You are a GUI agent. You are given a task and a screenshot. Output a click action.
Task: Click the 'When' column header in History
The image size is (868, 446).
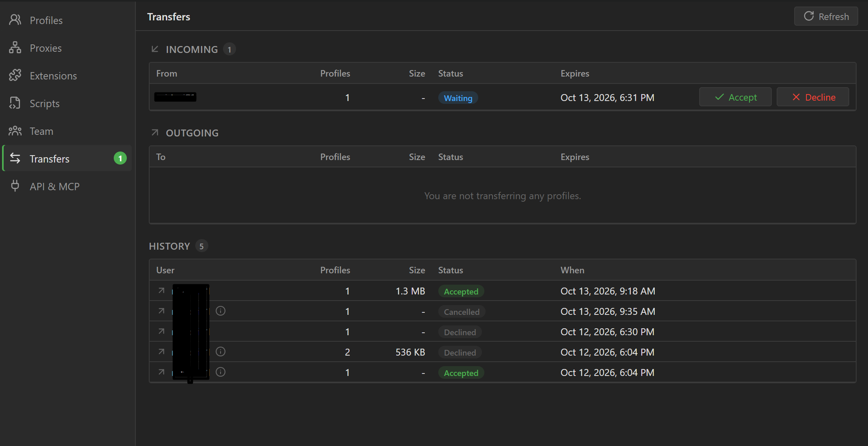[572, 270]
